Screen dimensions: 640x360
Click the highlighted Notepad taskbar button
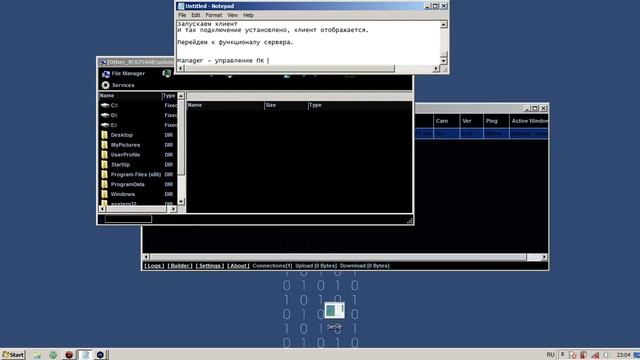(x=85, y=355)
